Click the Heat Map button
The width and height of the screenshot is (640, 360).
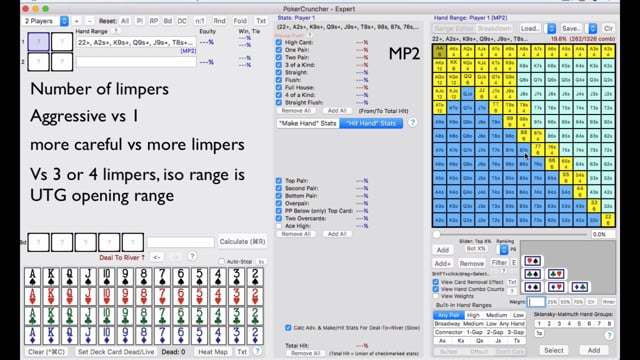tap(213, 351)
